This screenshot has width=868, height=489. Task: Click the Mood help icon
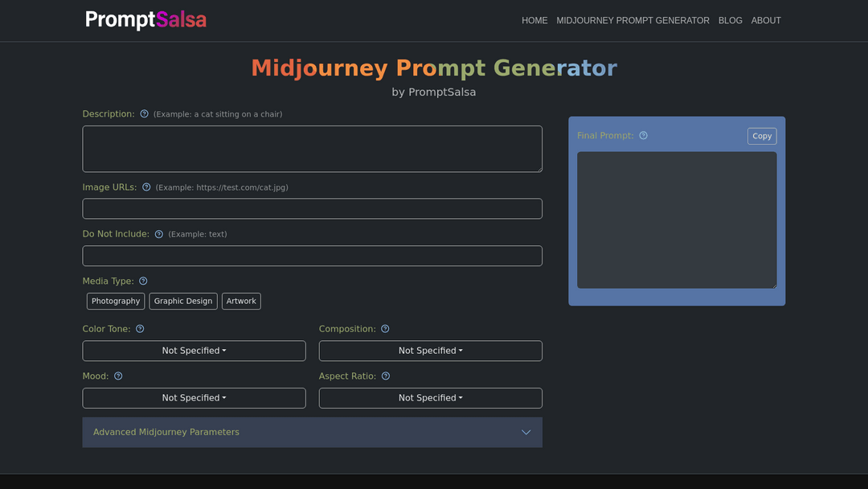tap(118, 376)
